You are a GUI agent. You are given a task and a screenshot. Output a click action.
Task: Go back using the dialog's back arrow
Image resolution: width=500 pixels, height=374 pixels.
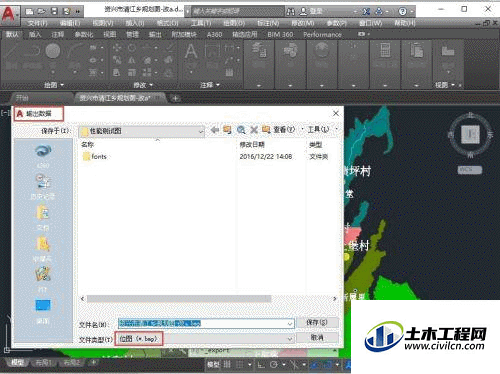(214, 130)
